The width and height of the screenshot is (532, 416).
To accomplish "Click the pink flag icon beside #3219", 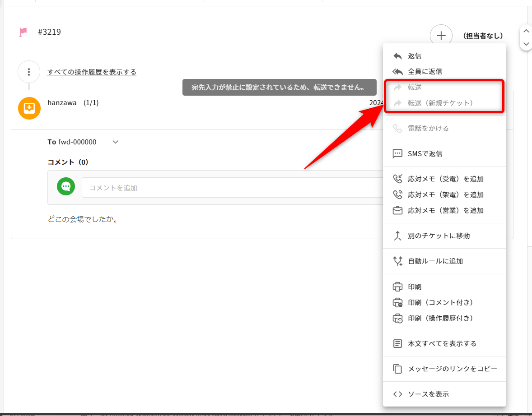I will click(23, 32).
